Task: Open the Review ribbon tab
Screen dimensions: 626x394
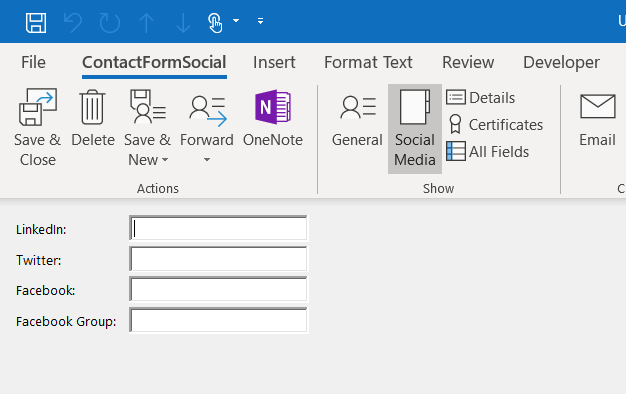Action: click(x=468, y=62)
